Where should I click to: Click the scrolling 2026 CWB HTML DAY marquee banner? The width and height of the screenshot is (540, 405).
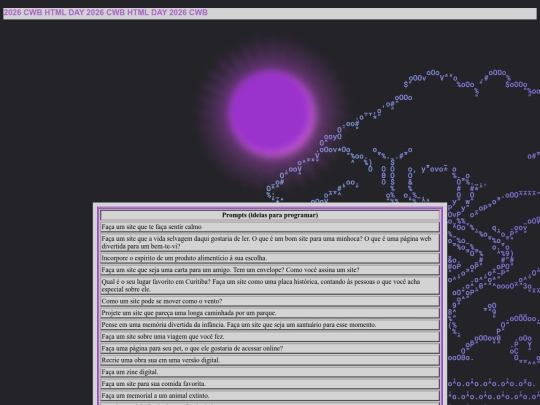point(270,13)
